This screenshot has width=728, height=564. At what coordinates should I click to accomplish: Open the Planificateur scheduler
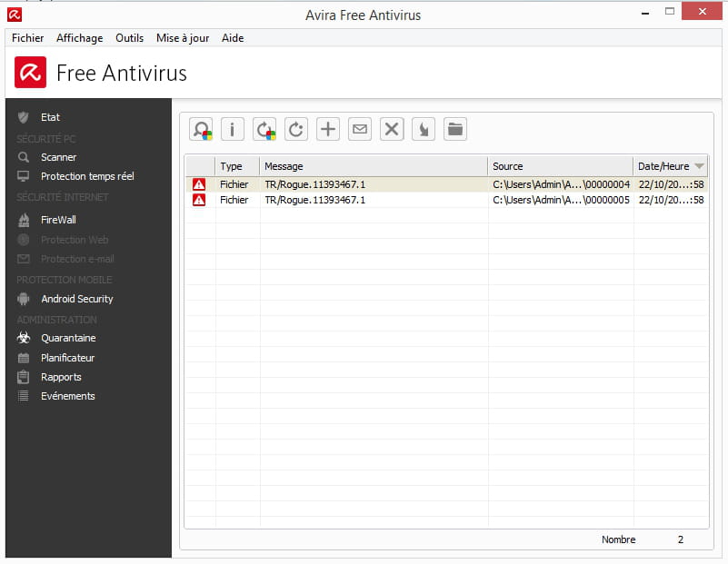pos(67,358)
